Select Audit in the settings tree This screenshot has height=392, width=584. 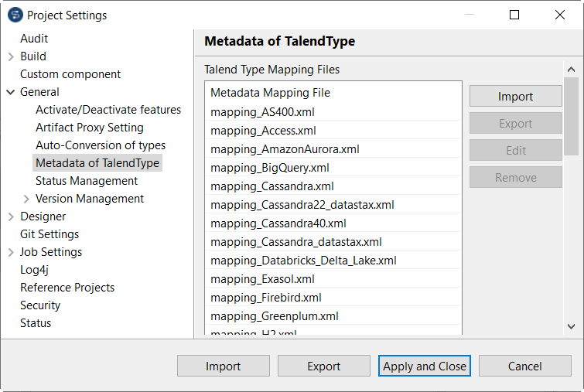pyautogui.click(x=34, y=39)
